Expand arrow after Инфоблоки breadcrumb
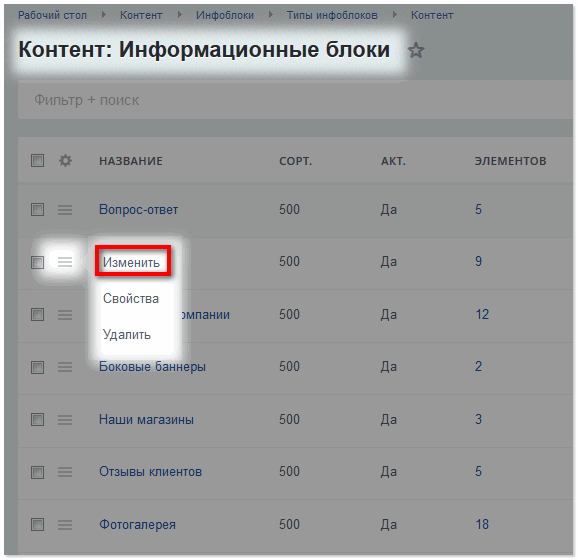Viewport: 578px width, 560px height. coord(271,15)
